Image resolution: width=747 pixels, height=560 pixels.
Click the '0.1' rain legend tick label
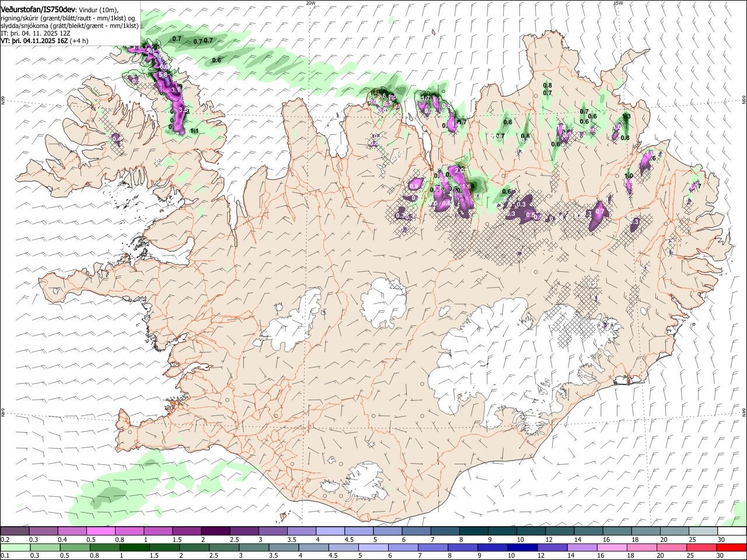coord(5,555)
